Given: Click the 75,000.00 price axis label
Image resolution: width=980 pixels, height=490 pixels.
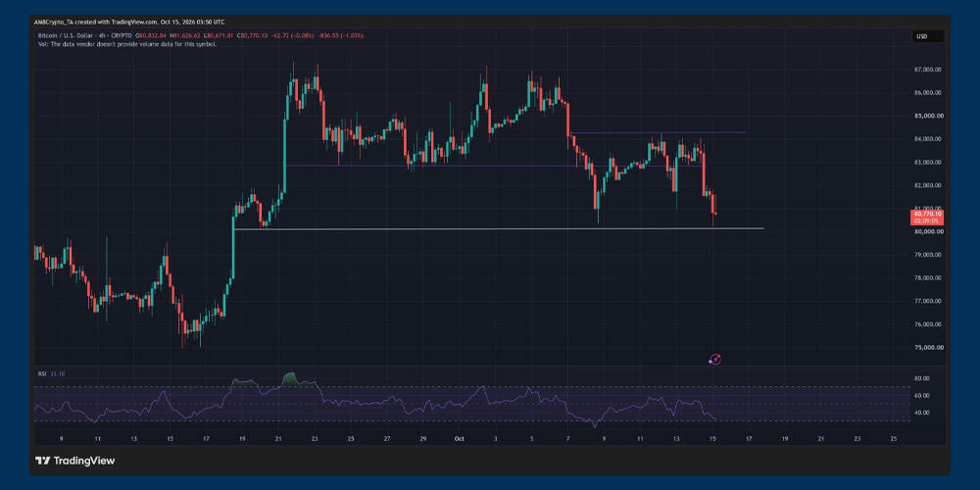Looking at the screenshot, I should click(927, 348).
